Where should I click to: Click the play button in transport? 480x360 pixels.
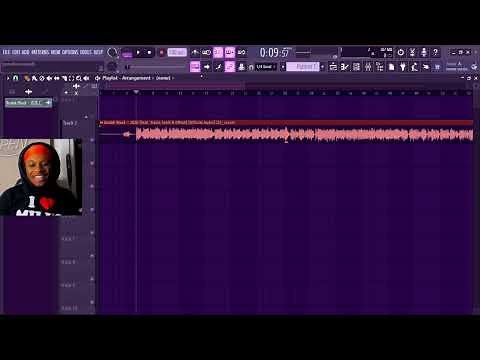[x=138, y=53]
